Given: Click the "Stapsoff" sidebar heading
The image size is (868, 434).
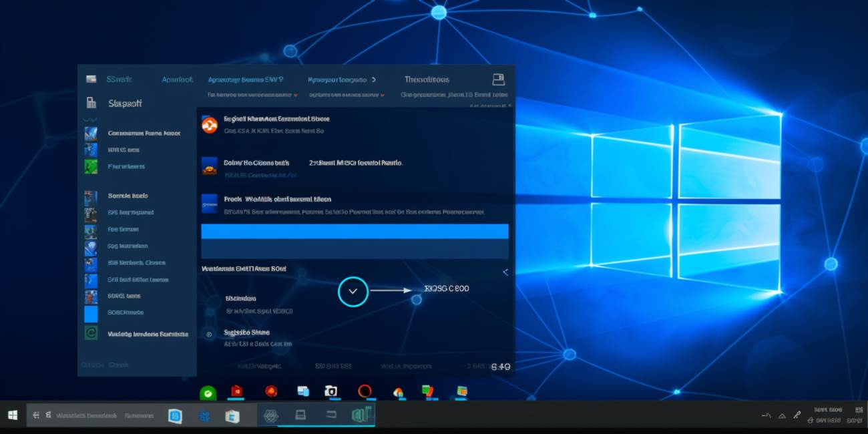Looking at the screenshot, I should click(125, 103).
